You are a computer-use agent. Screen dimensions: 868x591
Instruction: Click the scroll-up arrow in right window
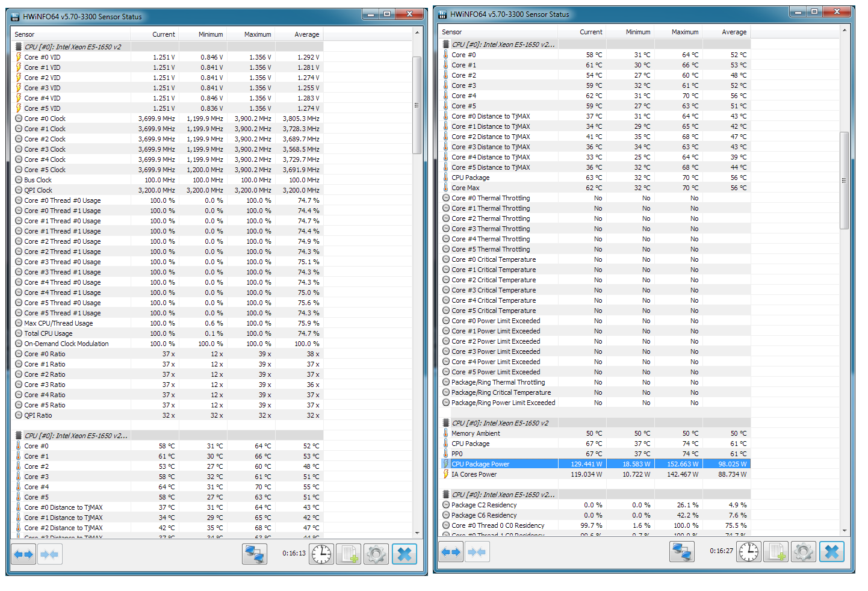click(x=844, y=31)
